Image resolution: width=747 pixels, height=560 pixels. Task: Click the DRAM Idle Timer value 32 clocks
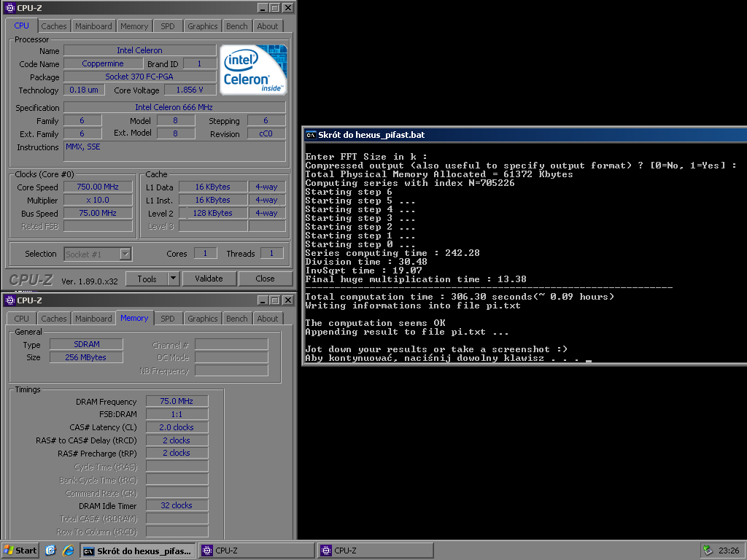(x=177, y=506)
